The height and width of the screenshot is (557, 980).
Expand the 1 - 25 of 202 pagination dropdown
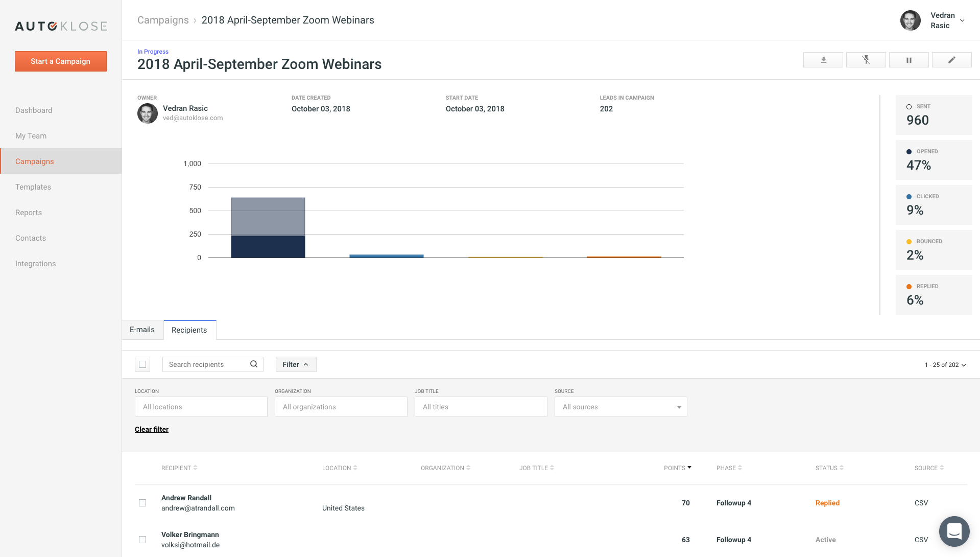click(x=945, y=365)
